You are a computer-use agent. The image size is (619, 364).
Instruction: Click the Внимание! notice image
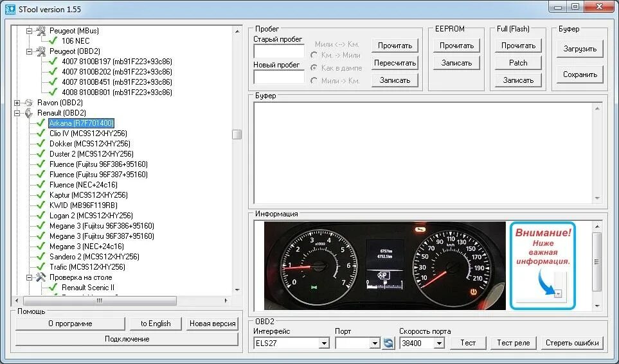click(543, 265)
